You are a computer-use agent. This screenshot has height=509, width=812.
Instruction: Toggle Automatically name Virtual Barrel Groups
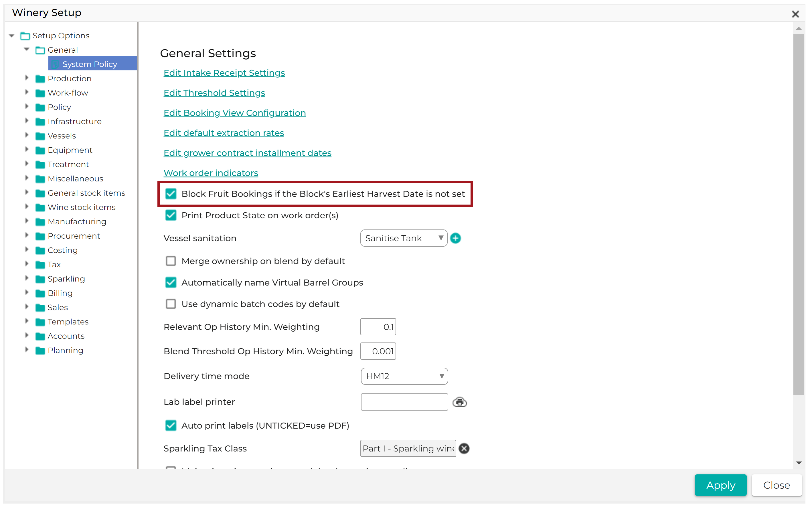(171, 283)
